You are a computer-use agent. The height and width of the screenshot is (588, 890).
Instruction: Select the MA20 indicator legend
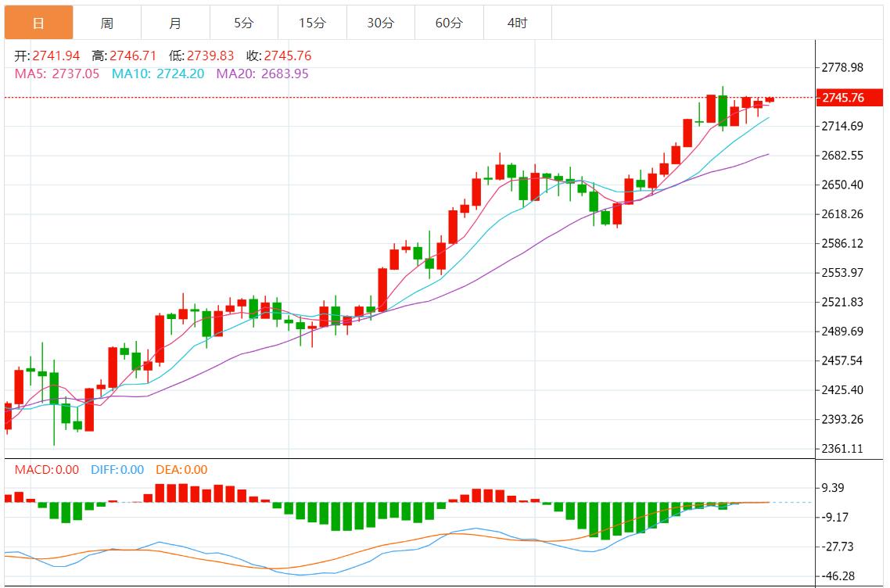click(x=262, y=73)
